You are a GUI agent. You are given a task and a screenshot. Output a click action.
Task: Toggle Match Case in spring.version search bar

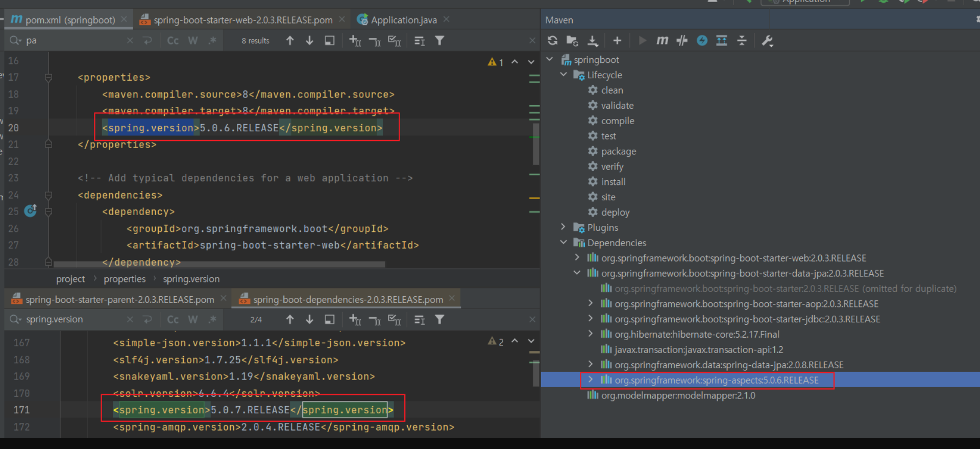[173, 319]
